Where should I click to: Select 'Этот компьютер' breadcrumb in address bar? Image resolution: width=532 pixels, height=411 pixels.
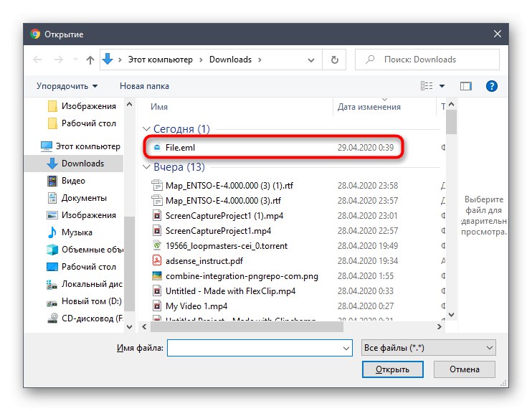tap(160, 60)
